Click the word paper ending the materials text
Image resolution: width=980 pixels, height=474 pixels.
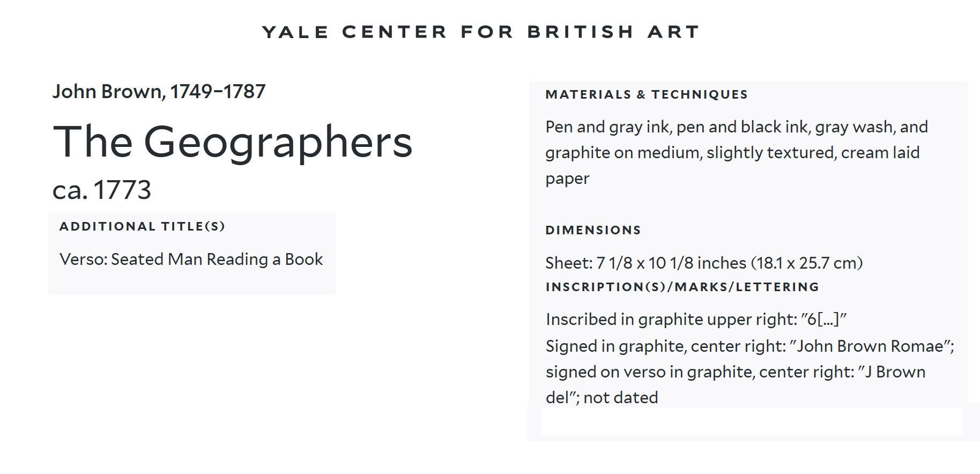point(567,179)
